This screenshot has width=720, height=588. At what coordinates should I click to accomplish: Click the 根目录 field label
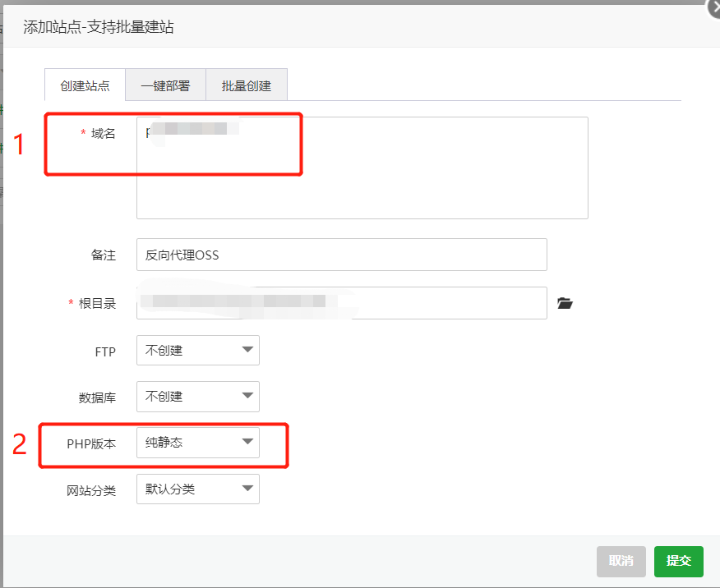[x=97, y=304]
